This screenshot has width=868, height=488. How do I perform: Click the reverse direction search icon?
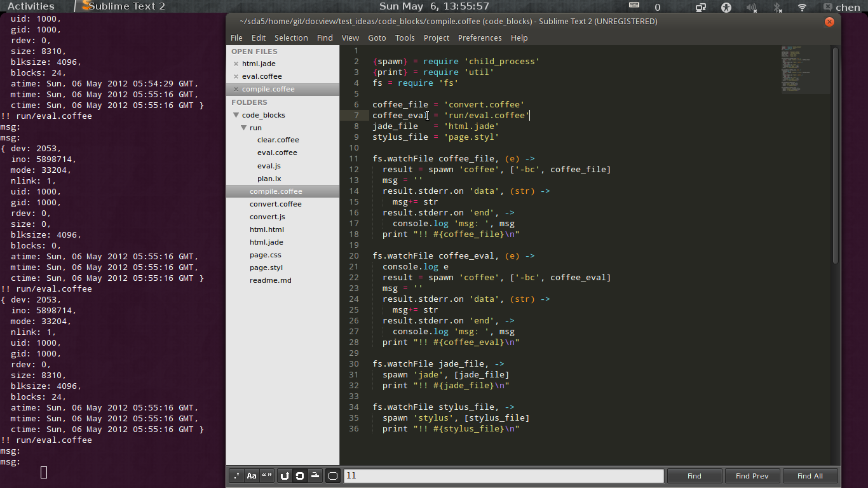tap(285, 476)
